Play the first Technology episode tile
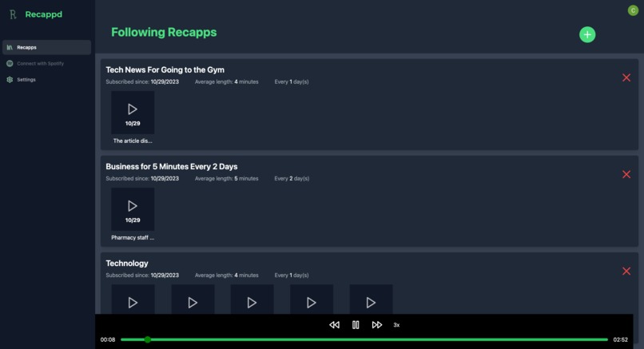The height and width of the screenshot is (349, 644). click(x=133, y=299)
